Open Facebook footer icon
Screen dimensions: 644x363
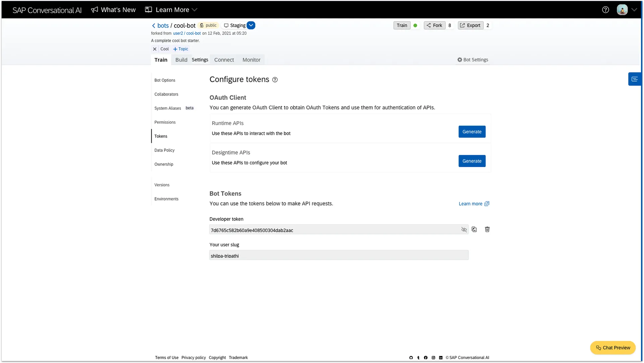pos(426,358)
